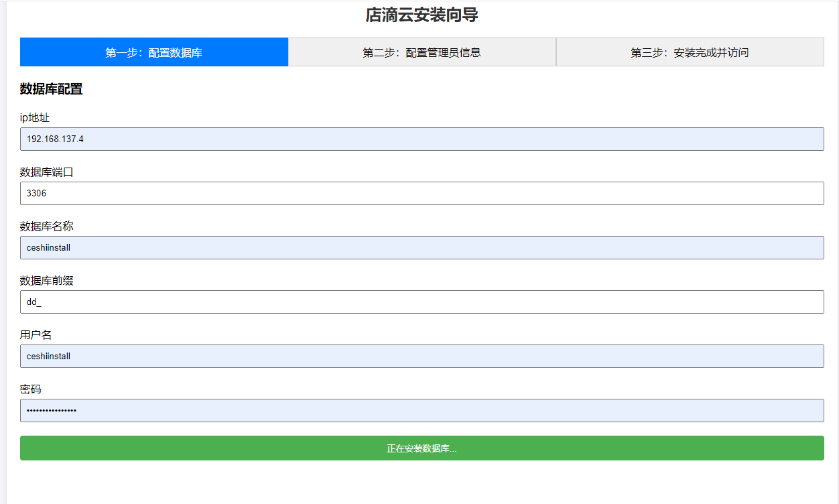Open the 第二步：配置管理员信息 tab
The height and width of the screenshot is (504, 839).
(x=422, y=52)
